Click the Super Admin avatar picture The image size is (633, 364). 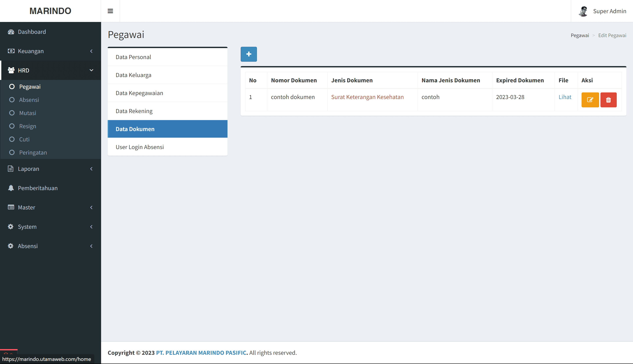[x=583, y=11]
